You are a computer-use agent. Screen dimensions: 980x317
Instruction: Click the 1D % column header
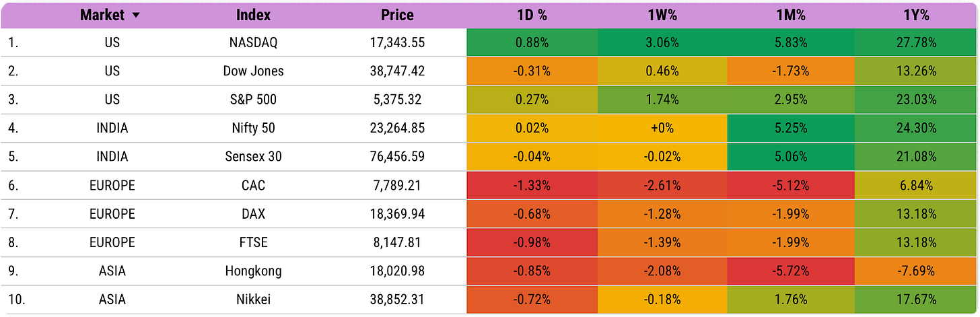tap(532, 15)
